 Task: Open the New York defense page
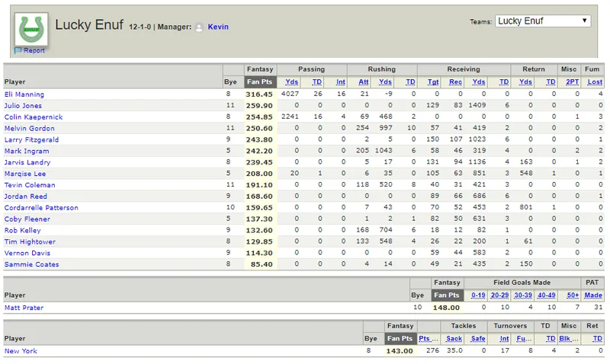coord(21,351)
